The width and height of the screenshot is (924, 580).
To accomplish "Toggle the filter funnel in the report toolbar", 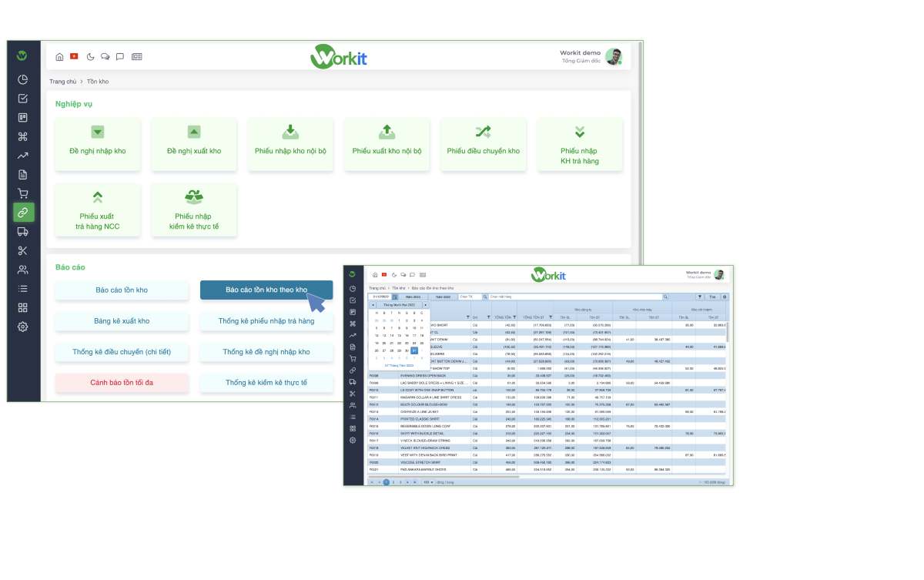I will tap(700, 296).
